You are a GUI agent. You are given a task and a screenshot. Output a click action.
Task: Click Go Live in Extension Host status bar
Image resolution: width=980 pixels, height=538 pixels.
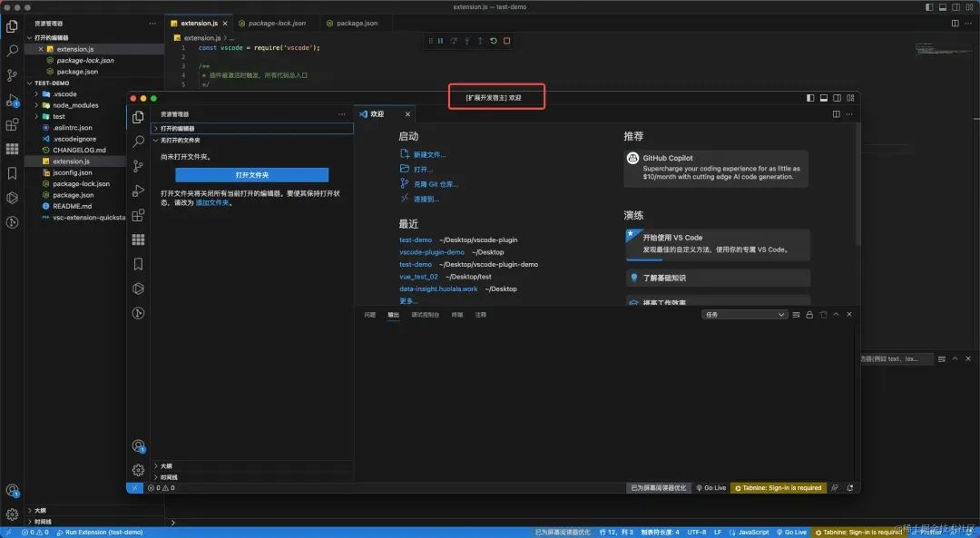pos(711,488)
